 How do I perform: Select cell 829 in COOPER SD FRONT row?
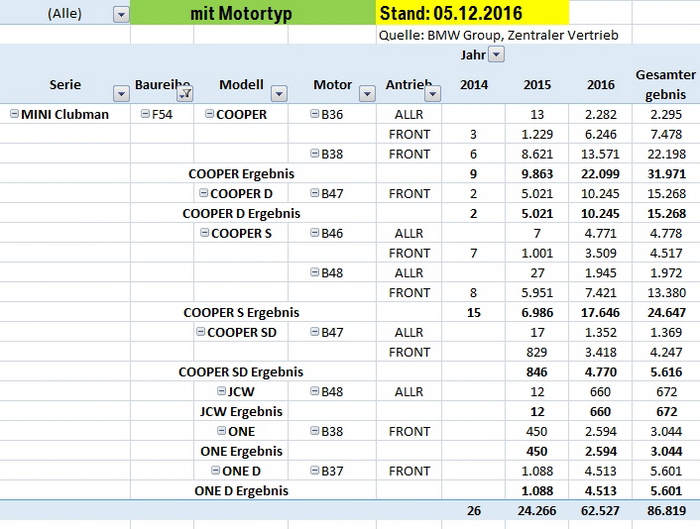click(x=537, y=352)
